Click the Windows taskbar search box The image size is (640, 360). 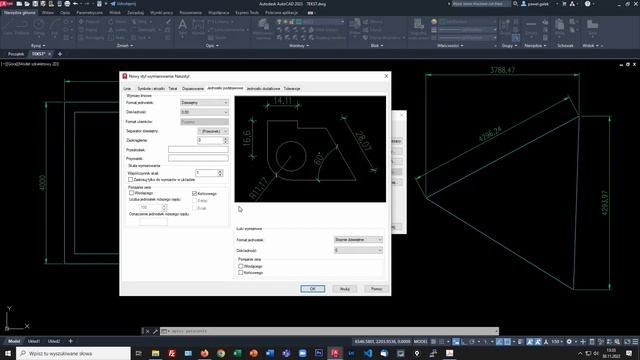(x=73, y=353)
